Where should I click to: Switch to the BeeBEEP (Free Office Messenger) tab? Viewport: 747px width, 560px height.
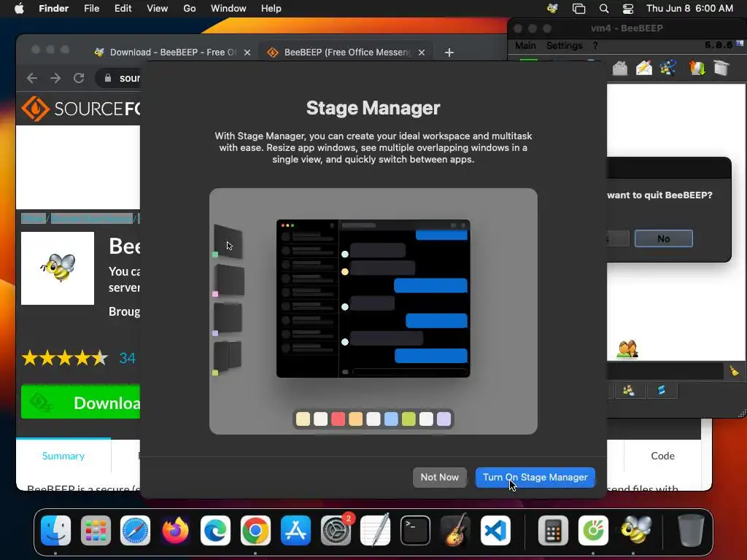pyautogui.click(x=347, y=52)
